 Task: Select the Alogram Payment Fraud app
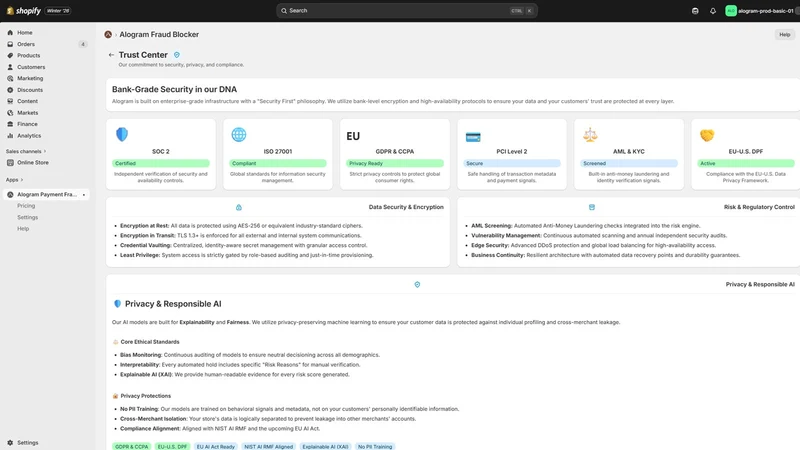pos(46,194)
